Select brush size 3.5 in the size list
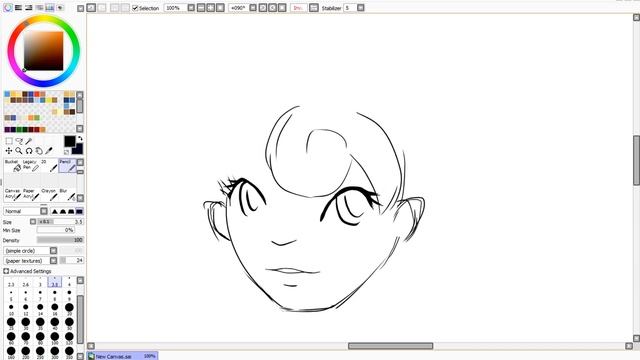640x360 pixels. point(55,282)
